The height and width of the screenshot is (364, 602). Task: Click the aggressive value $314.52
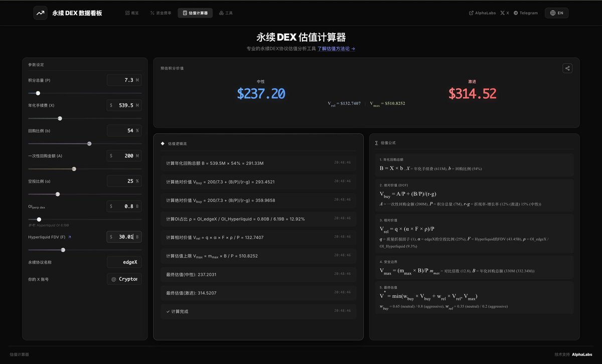pos(472,93)
